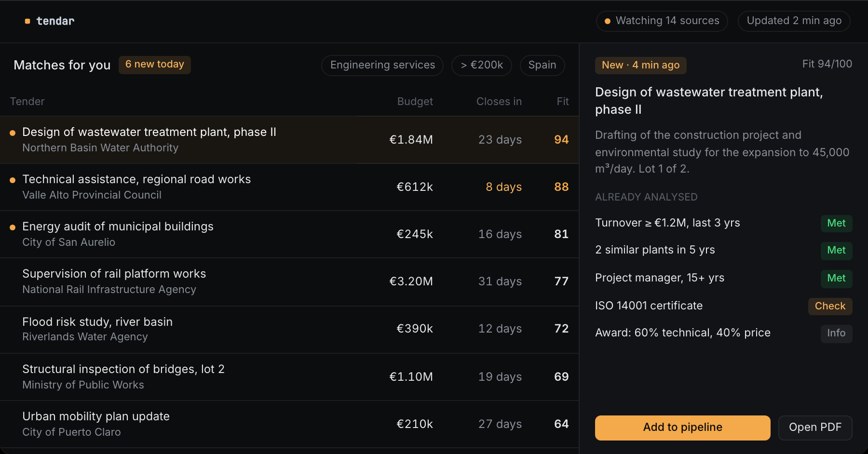Screen dimensions: 868x454
Task: Click the ALREADY ANALYSED section heading
Action: tap(646, 197)
